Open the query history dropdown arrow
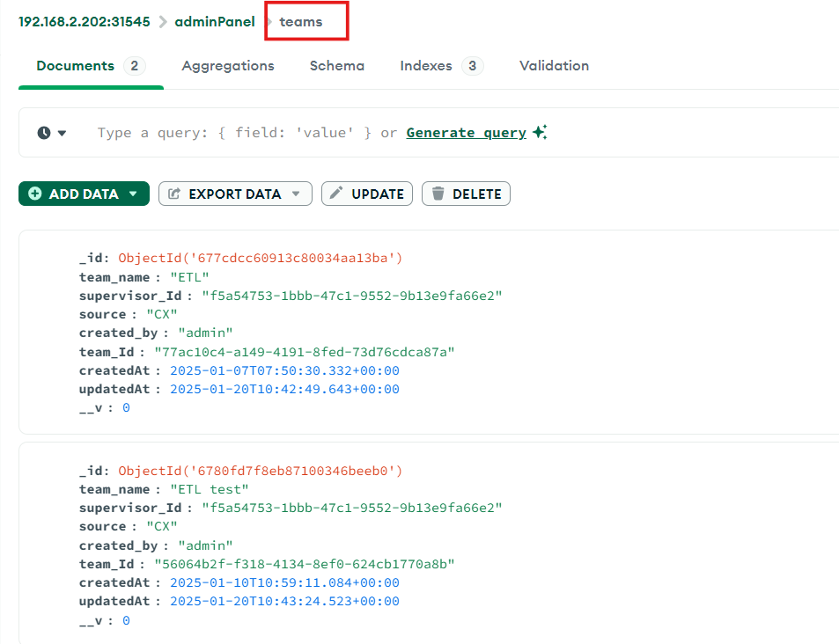 tap(63, 134)
